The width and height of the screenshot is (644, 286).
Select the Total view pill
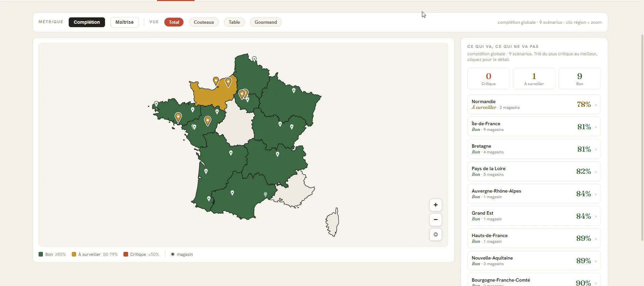(x=174, y=22)
